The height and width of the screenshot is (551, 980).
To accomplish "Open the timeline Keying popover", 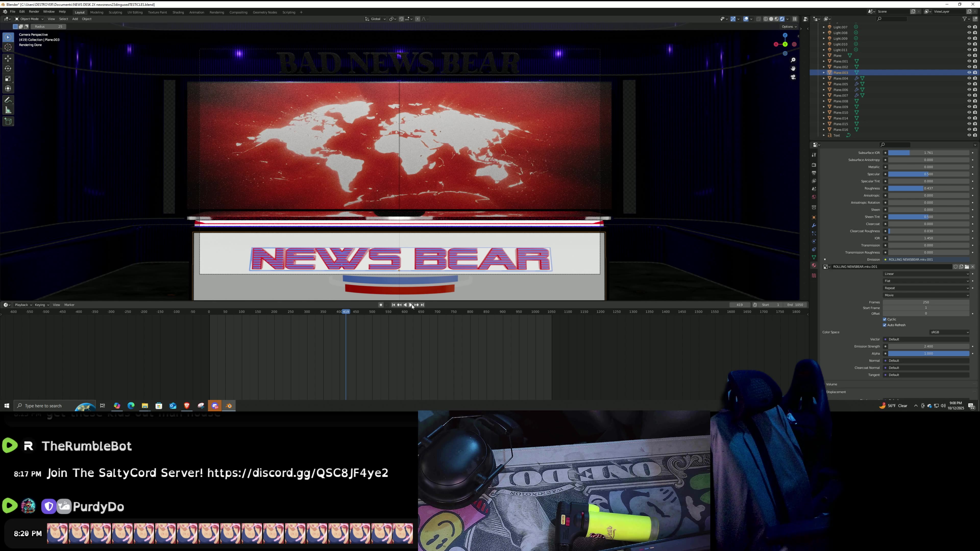I will pyautogui.click(x=42, y=305).
